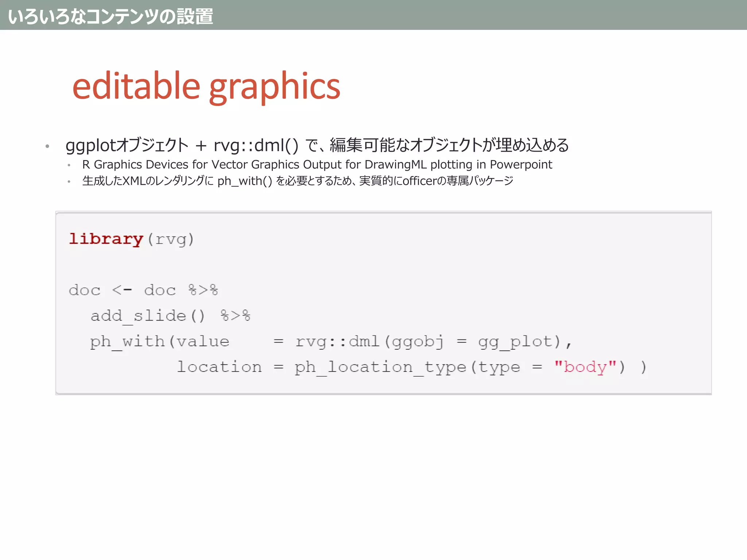Click the red "body" string literal
Image resolution: width=747 pixels, height=560 pixels.
(585, 367)
